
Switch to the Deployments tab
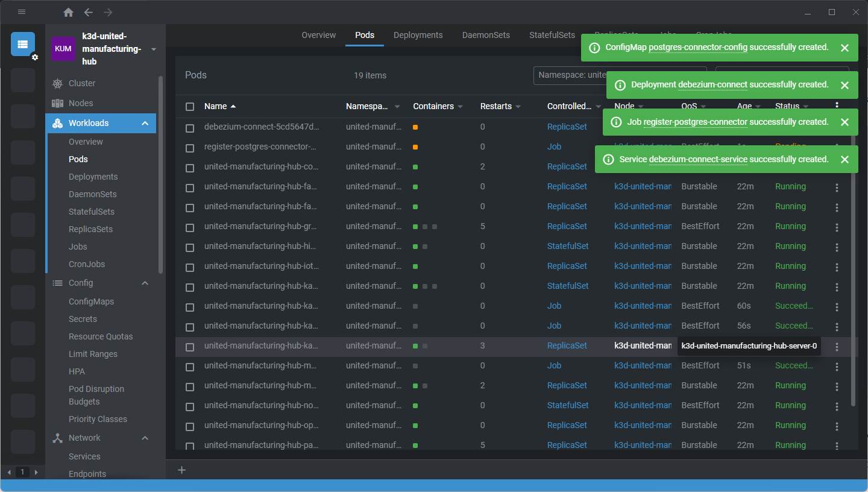click(x=418, y=35)
